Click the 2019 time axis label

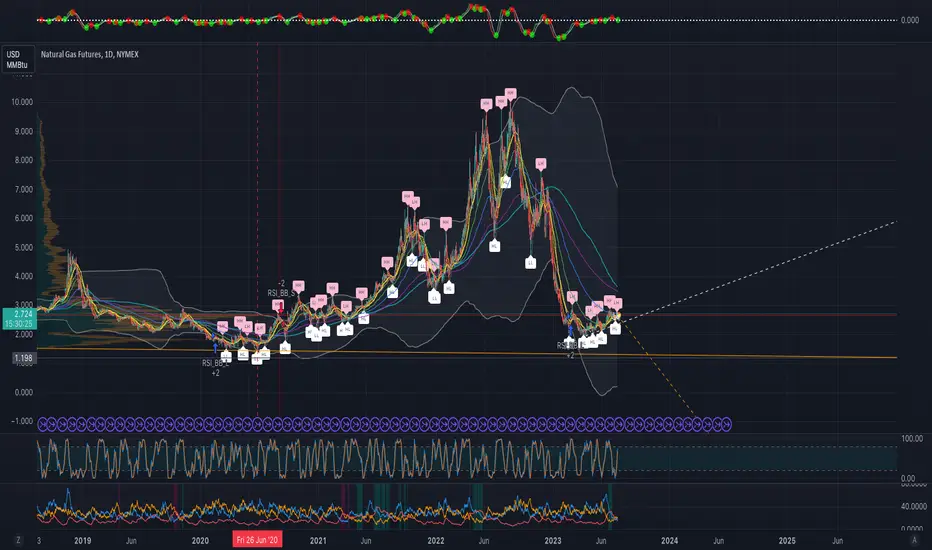pyautogui.click(x=83, y=540)
